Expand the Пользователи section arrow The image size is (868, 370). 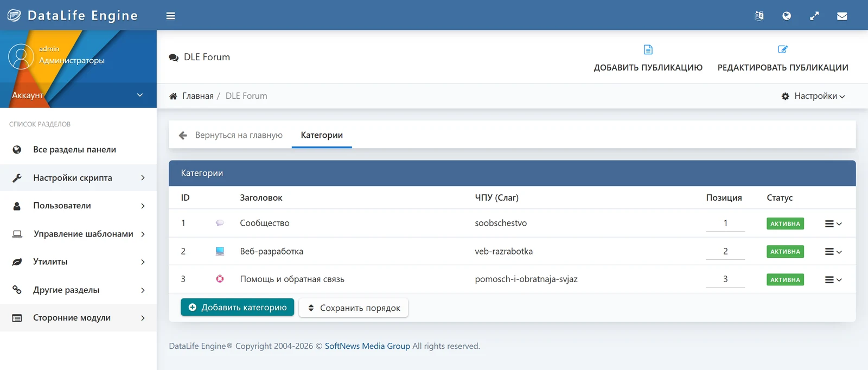click(143, 206)
